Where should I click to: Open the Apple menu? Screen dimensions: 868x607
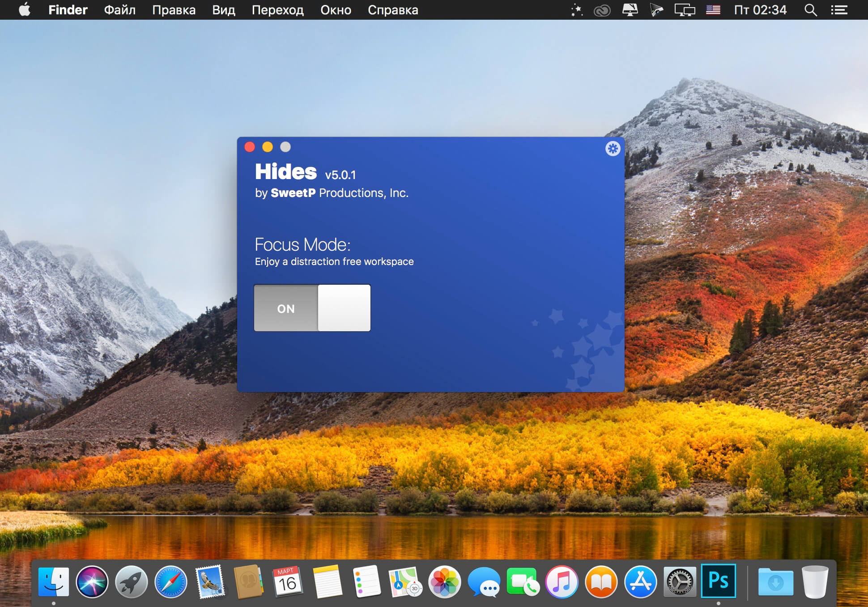click(25, 9)
